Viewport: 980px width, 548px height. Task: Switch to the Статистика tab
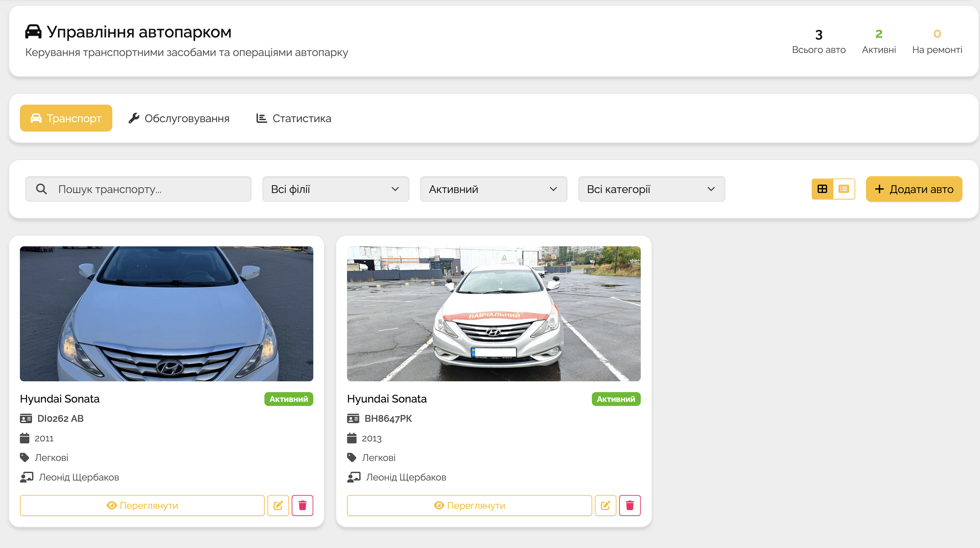(x=293, y=118)
